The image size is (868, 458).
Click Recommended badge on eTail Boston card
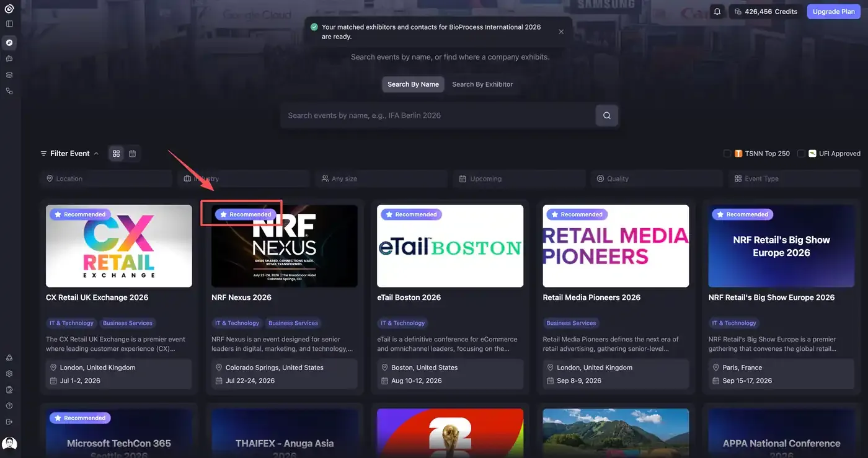tap(410, 214)
